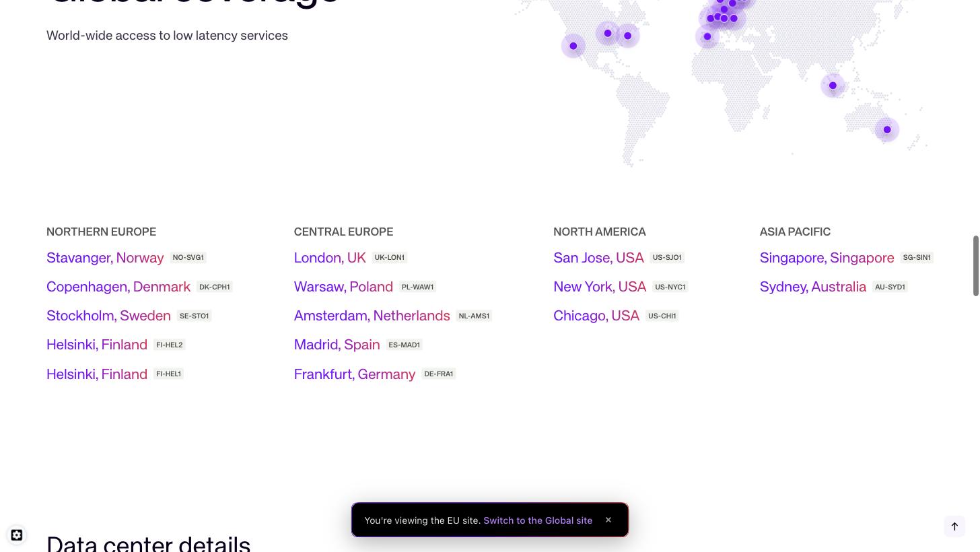
Task: Click the NO-SVG1 code tag
Action: click(188, 258)
